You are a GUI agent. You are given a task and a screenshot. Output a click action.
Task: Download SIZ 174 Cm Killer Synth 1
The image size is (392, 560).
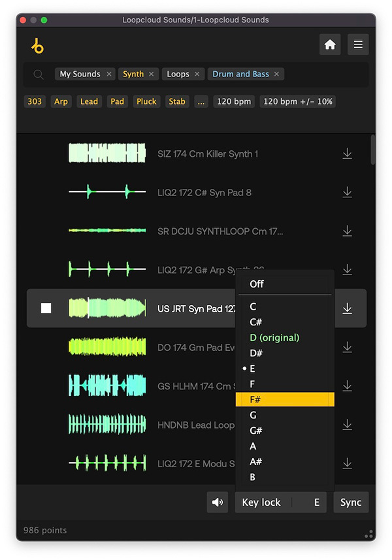tap(347, 154)
